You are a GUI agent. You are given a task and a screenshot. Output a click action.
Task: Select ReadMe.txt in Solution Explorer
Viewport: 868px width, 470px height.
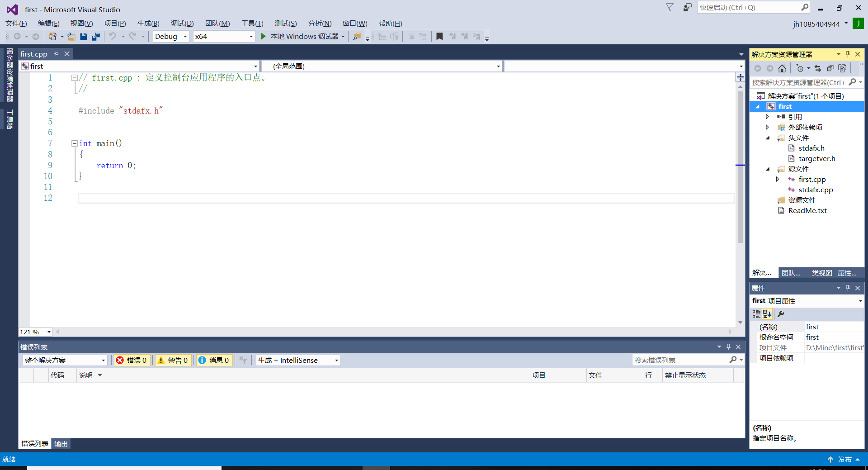pyautogui.click(x=807, y=210)
